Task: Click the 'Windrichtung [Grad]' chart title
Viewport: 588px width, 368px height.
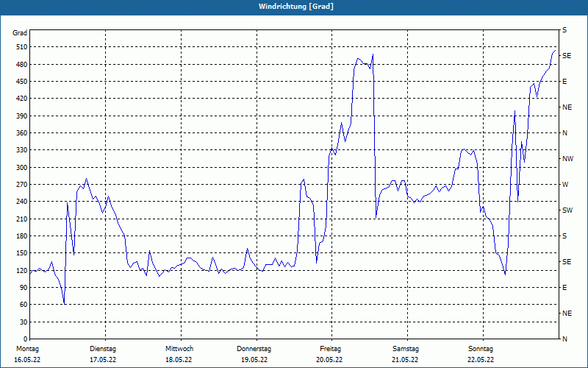Action: coord(296,7)
